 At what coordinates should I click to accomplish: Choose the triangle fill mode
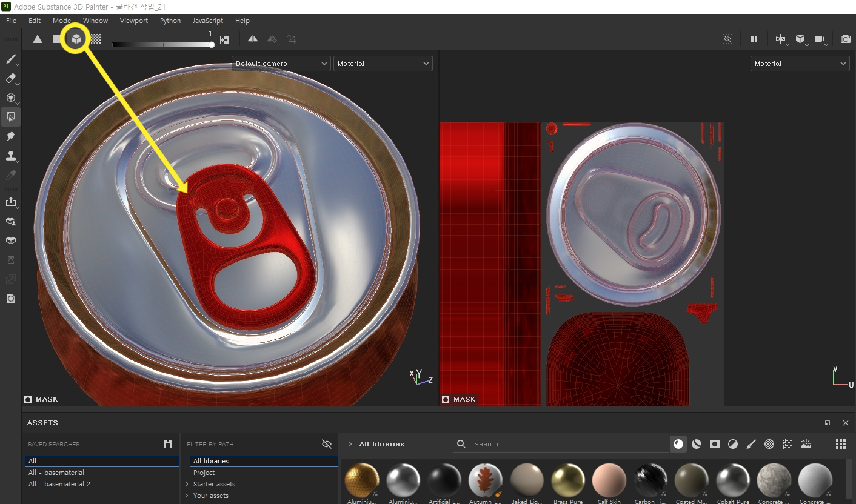click(x=38, y=39)
